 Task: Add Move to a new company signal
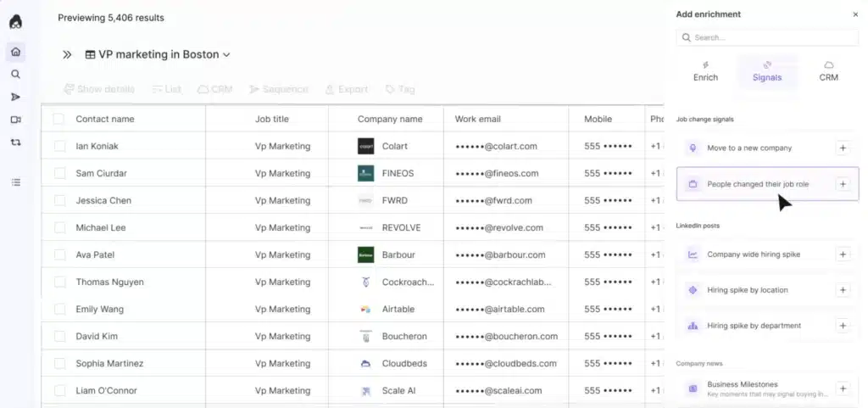(843, 148)
